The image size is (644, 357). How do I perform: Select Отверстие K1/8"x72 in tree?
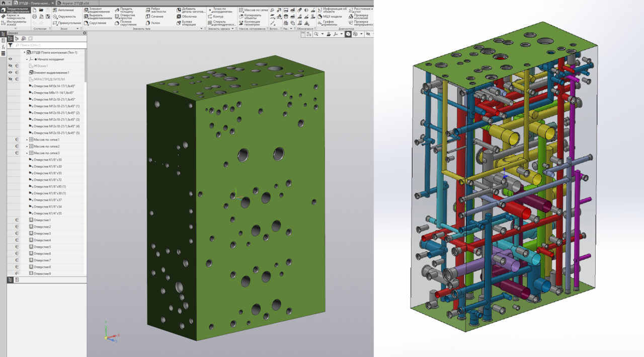coord(46,180)
